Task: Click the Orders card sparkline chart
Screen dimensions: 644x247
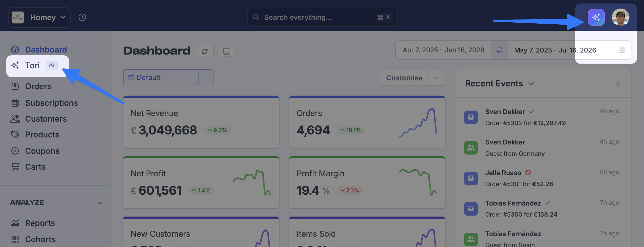Action: (418, 123)
